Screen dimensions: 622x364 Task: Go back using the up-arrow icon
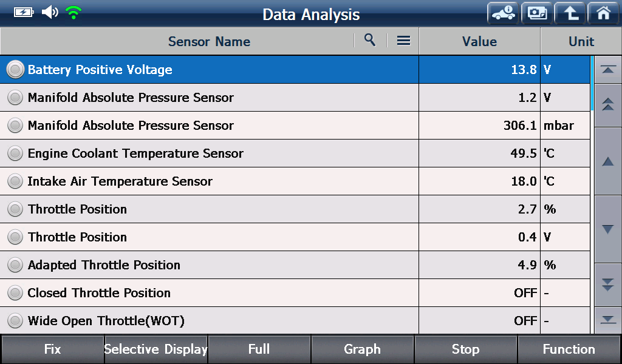(x=570, y=13)
